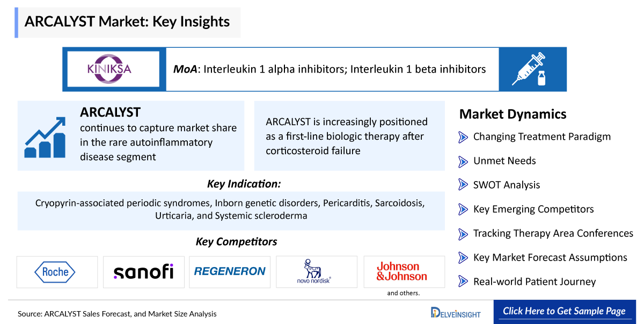Click arrow bullet beside SWOT Analysis
Viewport: 644px width, 324px height.
click(x=463, y=185)
